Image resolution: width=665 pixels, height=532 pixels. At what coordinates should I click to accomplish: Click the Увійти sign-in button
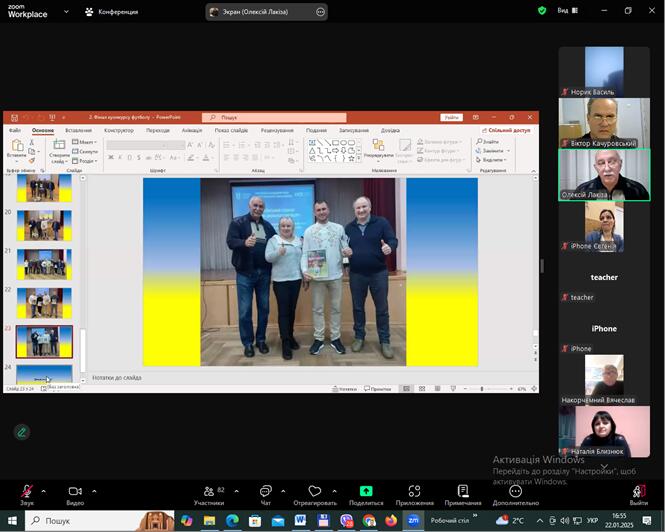point(451,118)
